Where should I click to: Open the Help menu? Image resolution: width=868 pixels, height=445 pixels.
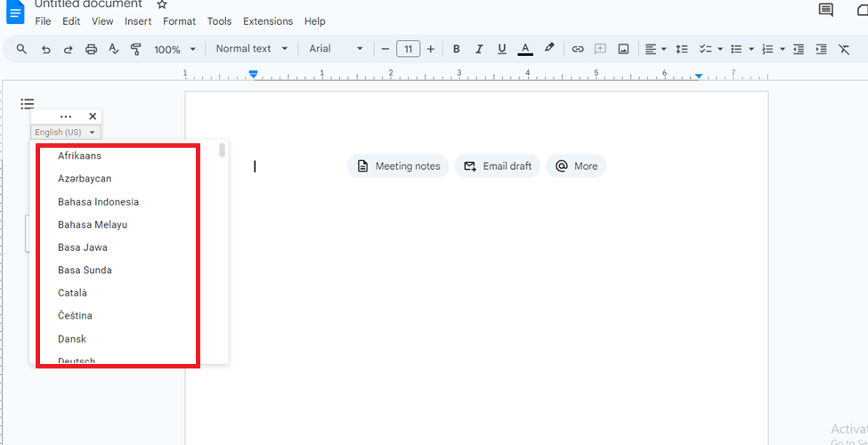315,21
